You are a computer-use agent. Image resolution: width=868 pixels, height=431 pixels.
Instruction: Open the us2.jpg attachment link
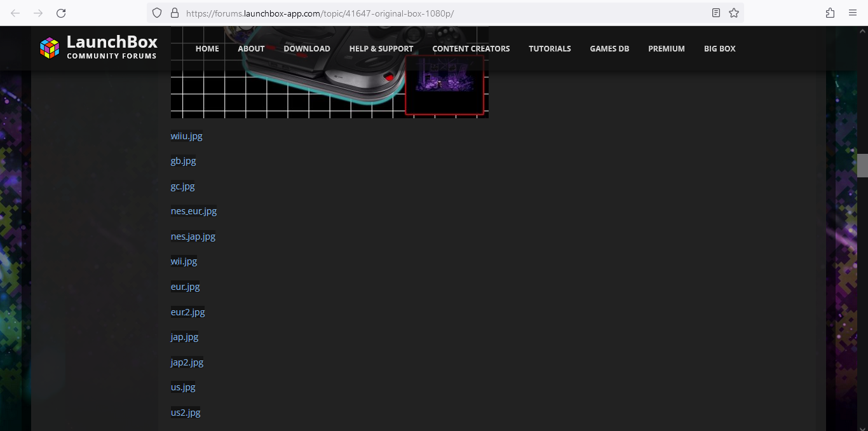(x=186, y=413)
